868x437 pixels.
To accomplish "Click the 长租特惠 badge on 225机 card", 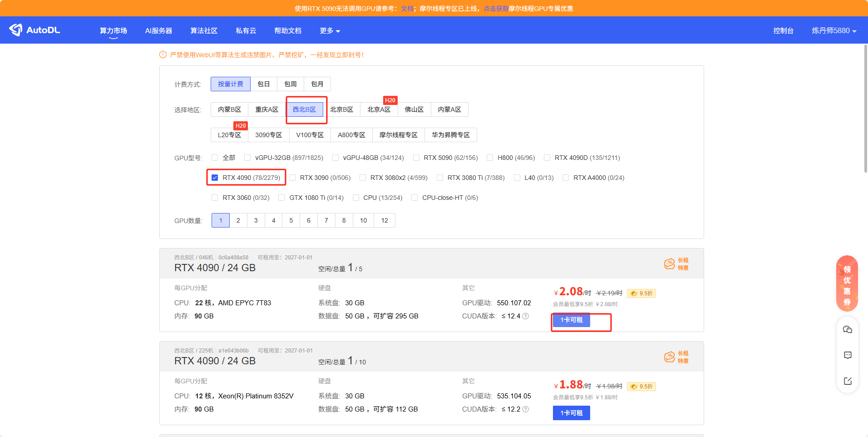I will [x=676, y=357].
